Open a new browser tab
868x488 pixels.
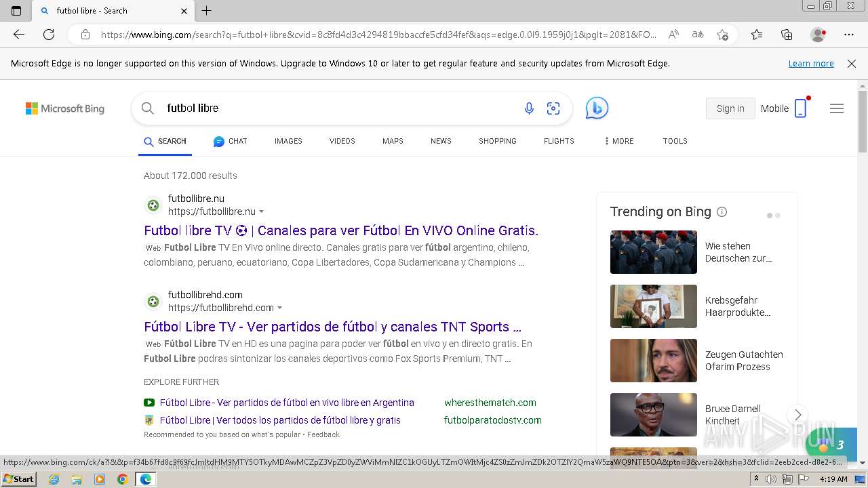tap(207, 11)
